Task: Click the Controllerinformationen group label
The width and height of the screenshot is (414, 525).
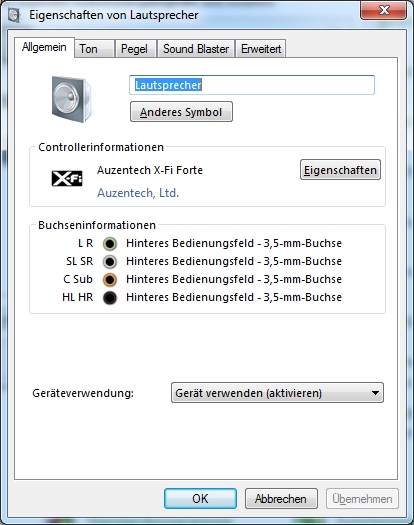Action: 101,147
